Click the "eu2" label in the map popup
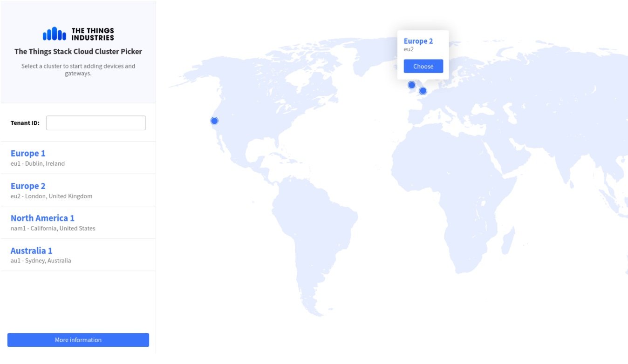Image resolution: width=628 pixels, height=364 pixels. click(x=409, y=49)
